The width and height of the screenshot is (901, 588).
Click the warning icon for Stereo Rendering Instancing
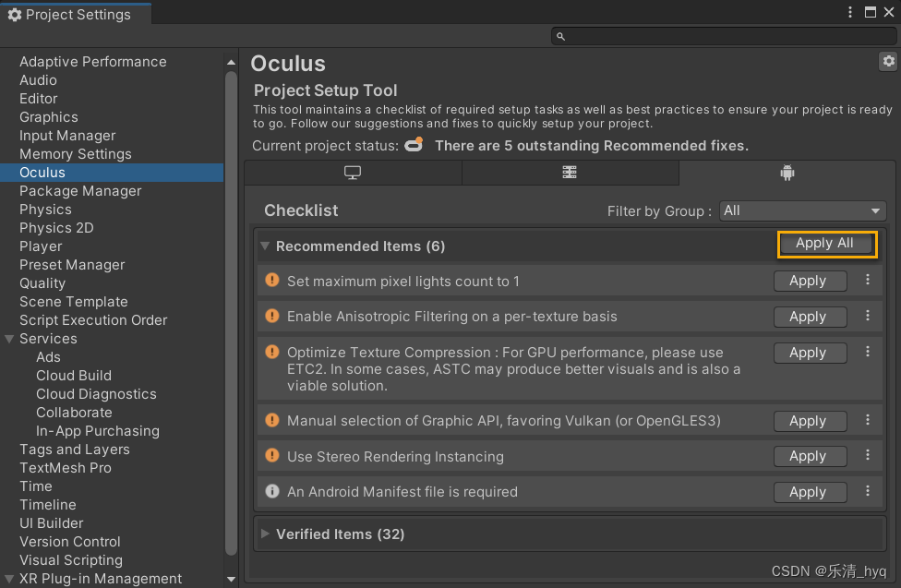point(271,455)
